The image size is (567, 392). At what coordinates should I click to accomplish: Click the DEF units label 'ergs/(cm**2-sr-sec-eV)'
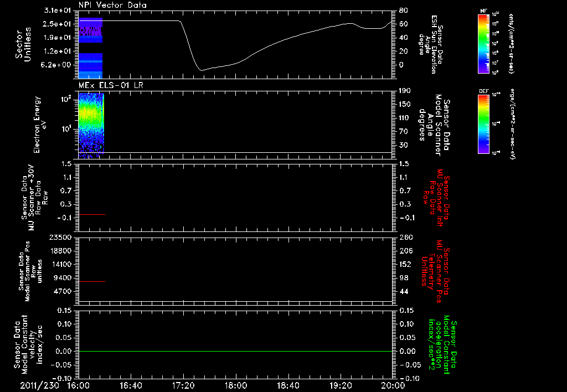click(x=512, y=124)
